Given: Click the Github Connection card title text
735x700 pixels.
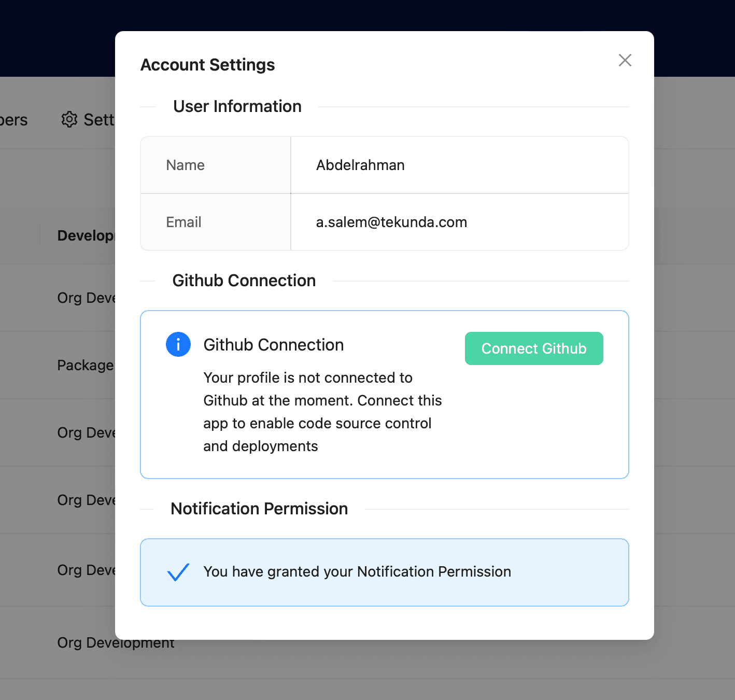Looking at the screenshot, I should pos(273,344).
